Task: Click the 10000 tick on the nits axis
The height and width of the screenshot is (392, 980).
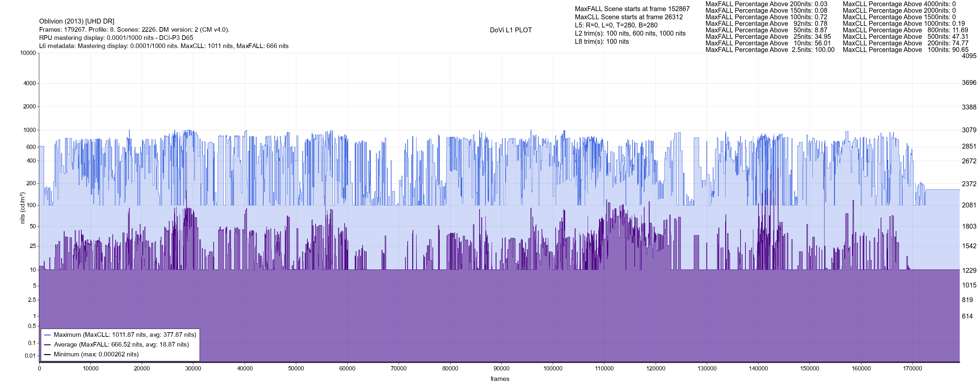Action: 28,53
